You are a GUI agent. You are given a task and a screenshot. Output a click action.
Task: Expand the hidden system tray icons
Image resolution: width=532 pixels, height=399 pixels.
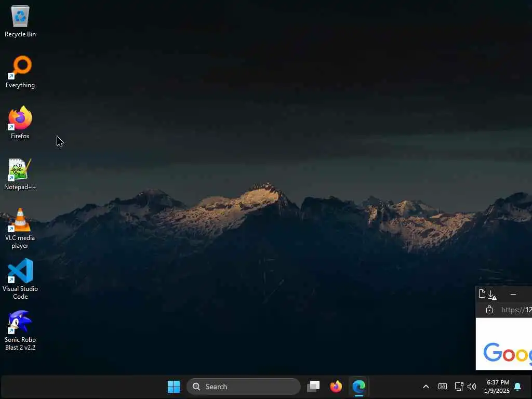tap(426, 387)
